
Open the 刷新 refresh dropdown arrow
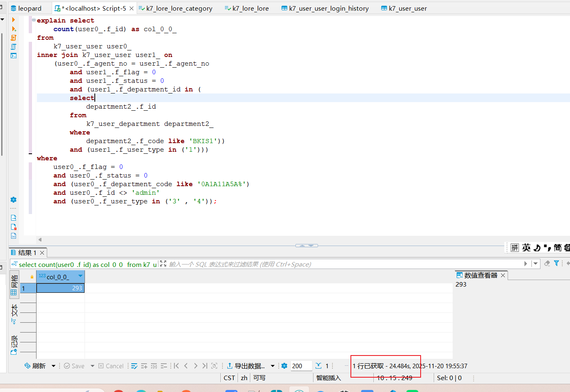(53, 366)
